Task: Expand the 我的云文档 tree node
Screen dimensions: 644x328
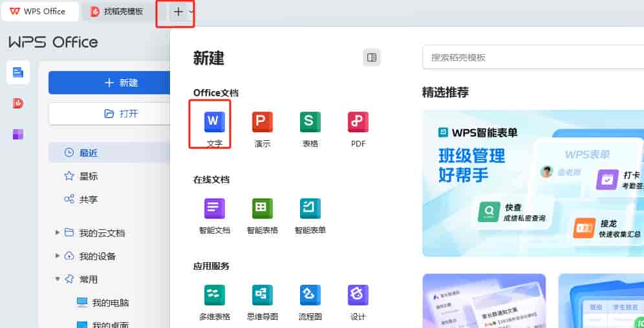Action: point(57,232)
